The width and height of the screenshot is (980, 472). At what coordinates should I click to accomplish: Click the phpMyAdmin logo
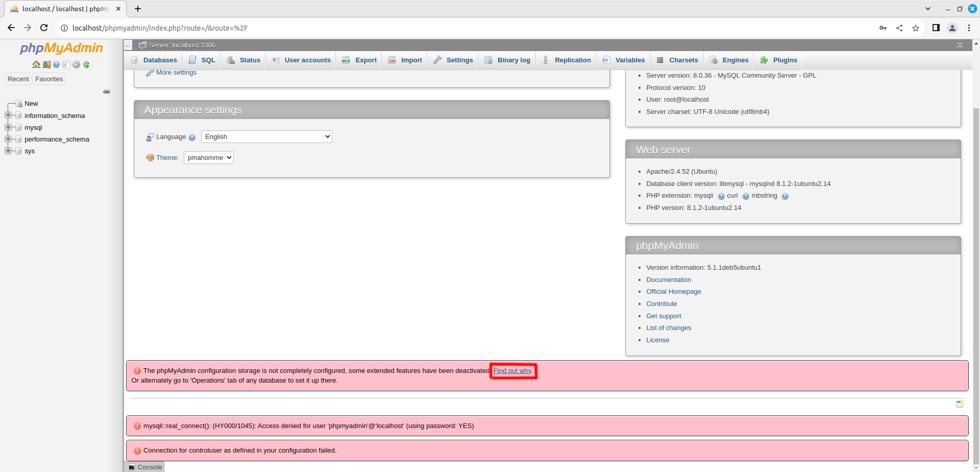[x=61, y=48]
